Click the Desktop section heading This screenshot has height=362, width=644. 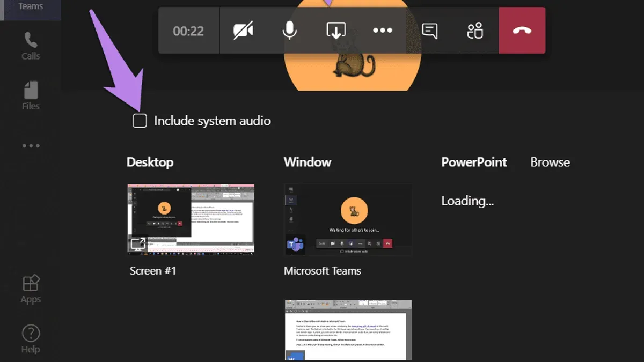(150, 162)
